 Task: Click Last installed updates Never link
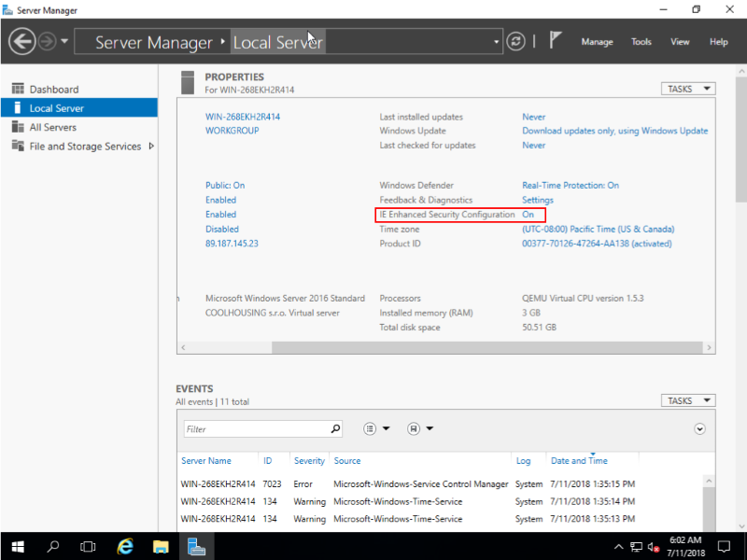coord(533,117)
